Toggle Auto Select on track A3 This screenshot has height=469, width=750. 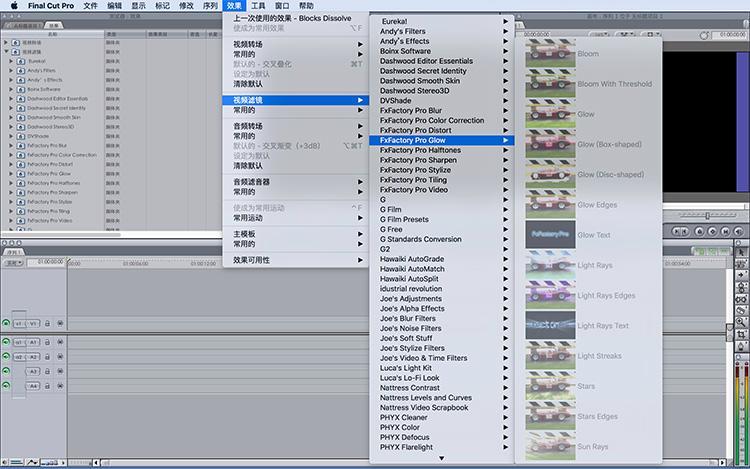(60, 371)
